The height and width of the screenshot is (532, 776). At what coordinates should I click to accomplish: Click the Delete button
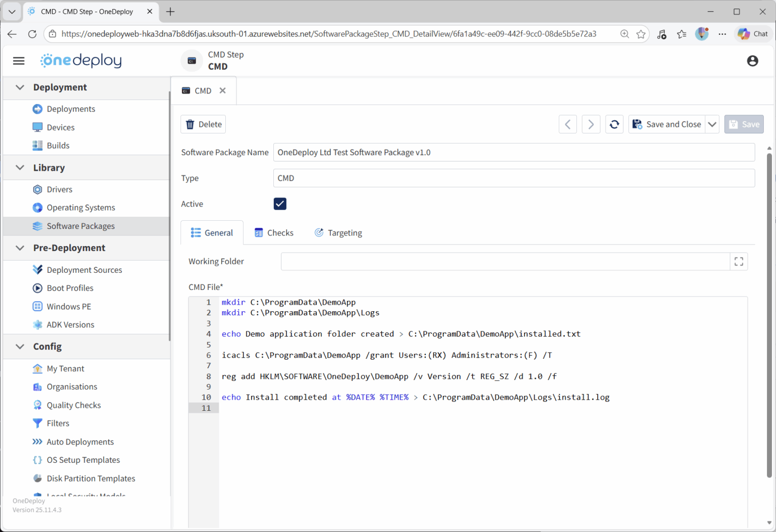click(x=203, y=124)
